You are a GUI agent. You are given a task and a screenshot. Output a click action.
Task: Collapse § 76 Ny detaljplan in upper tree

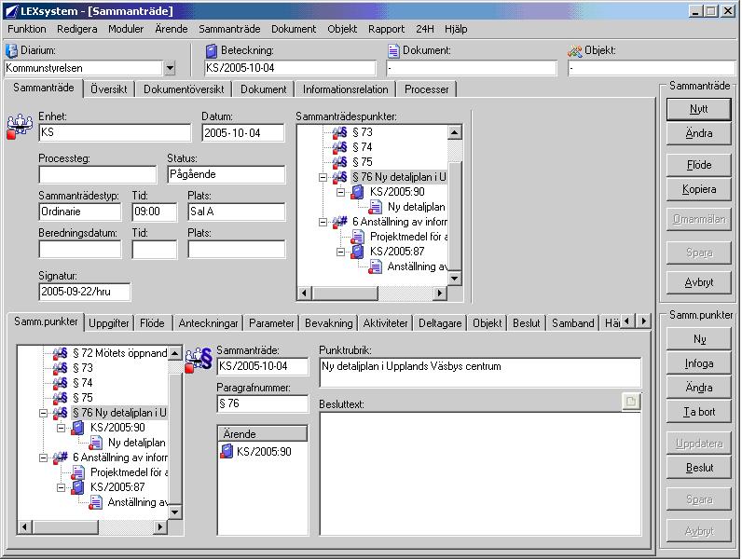tap(323, 177)
